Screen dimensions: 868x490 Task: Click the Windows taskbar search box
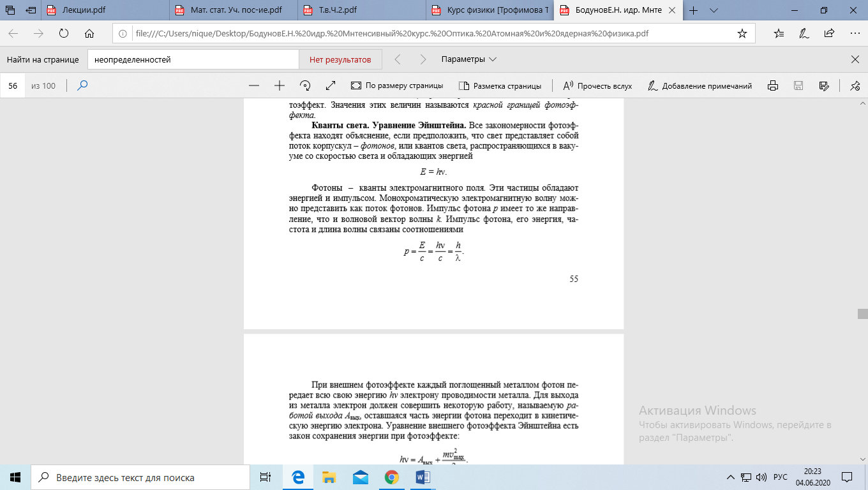click(x=141, y=477)
